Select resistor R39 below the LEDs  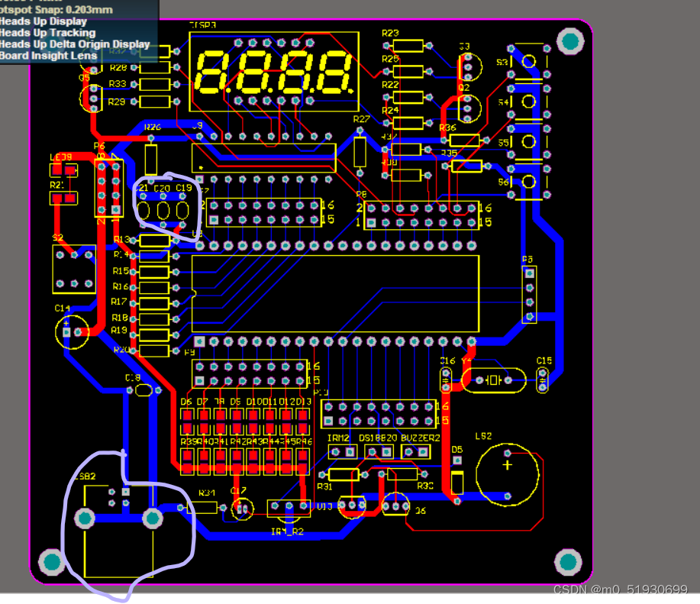(x=187, y=461)
